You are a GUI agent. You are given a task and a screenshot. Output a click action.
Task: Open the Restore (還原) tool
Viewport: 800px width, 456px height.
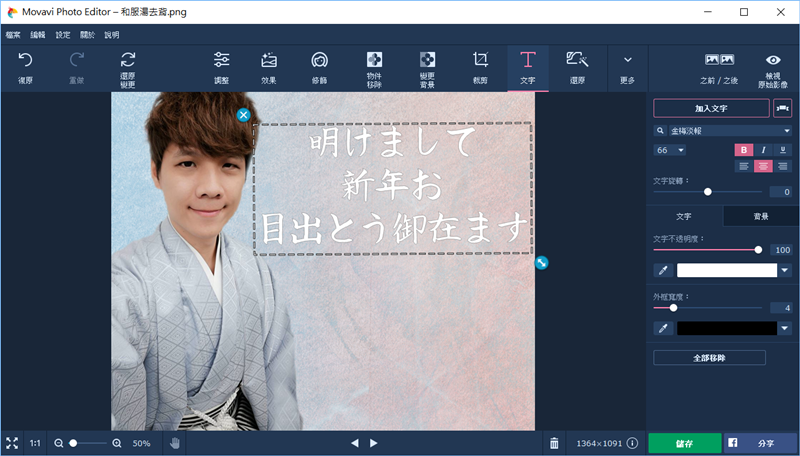(x=577, y=68)
